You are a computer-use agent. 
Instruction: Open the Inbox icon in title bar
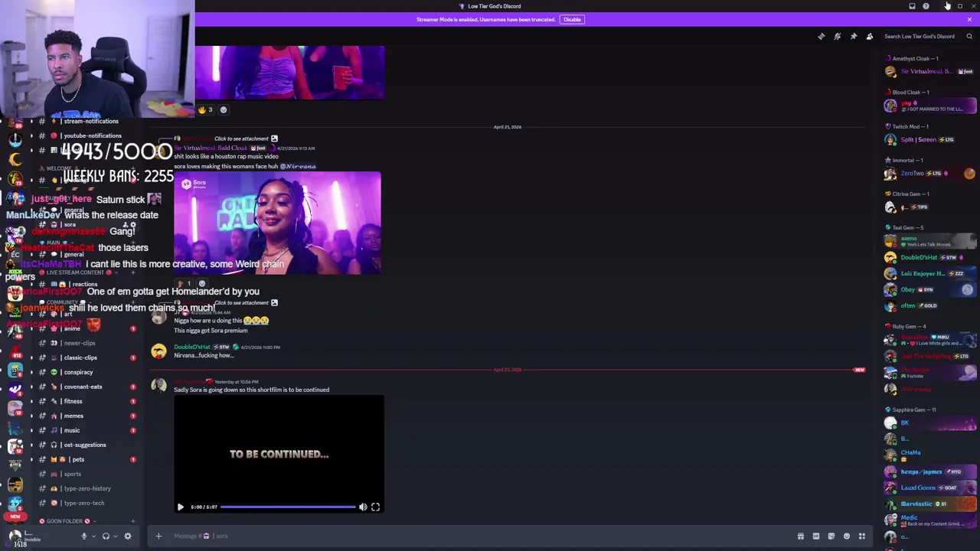click(x=912, y=6)
